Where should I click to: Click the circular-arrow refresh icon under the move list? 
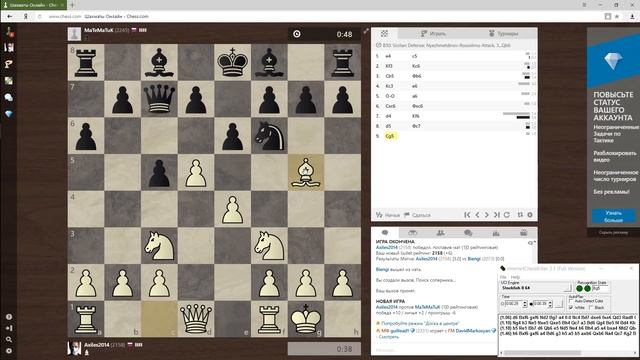[x=507, y=215]
